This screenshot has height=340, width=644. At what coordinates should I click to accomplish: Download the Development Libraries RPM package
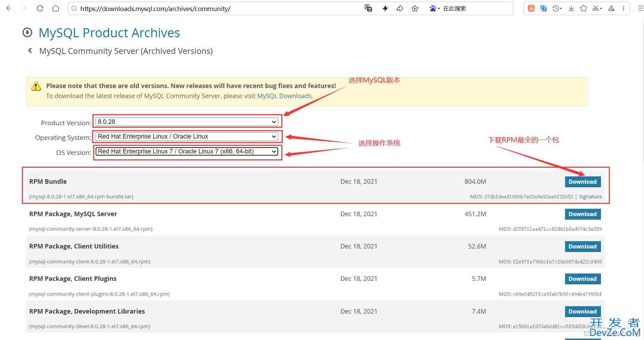(x=582, y=311)
